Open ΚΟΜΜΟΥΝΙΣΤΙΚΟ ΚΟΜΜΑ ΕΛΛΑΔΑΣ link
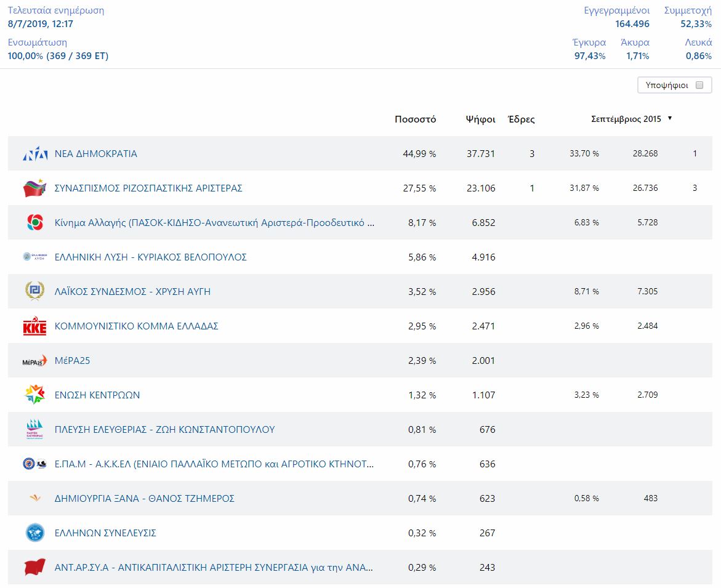Screen dimensions: 721x588 137,326
